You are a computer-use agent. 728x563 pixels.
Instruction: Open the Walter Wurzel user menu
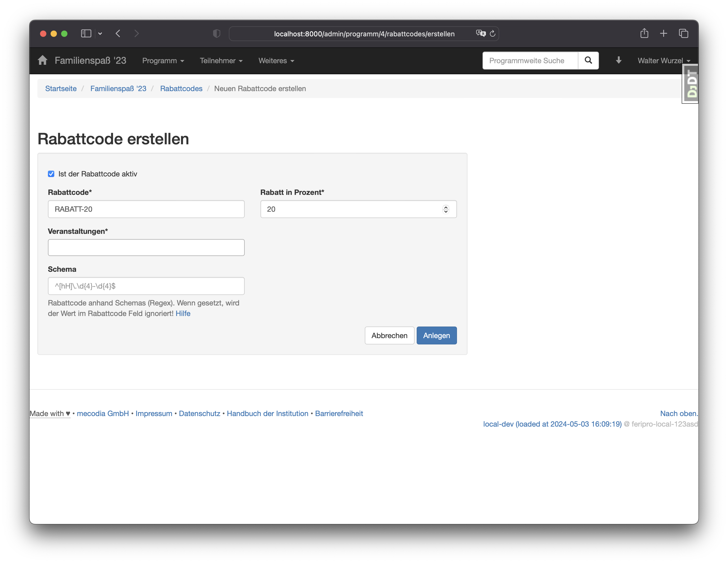coord(663,61)
